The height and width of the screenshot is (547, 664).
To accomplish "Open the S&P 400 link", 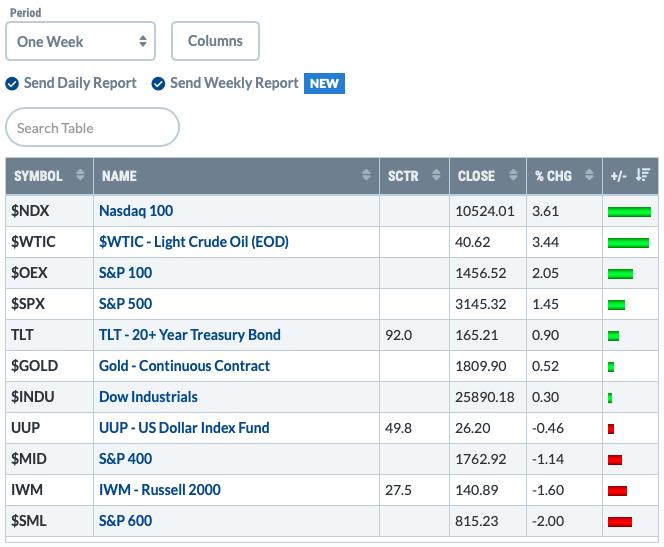I will pos(125,459).
